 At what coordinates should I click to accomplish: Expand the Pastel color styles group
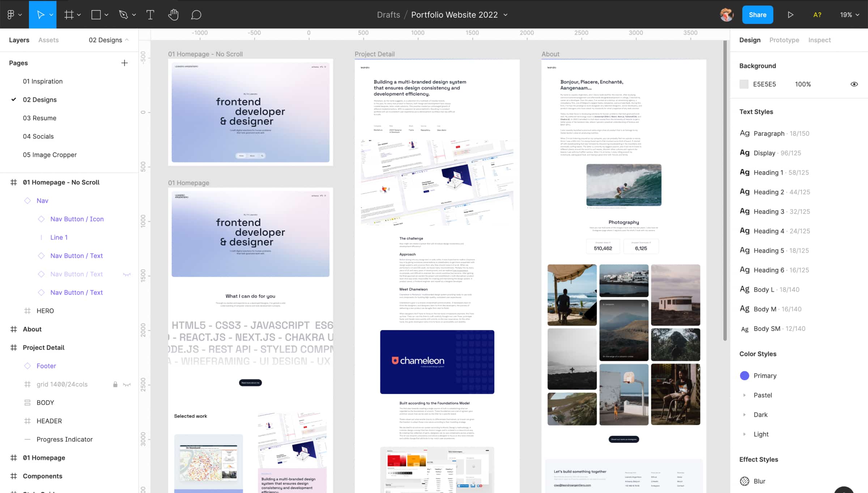(x=744, y=395)
